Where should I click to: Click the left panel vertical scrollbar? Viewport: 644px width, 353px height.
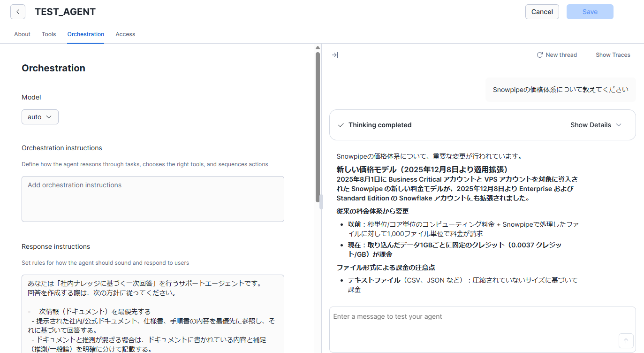point(318,127)
